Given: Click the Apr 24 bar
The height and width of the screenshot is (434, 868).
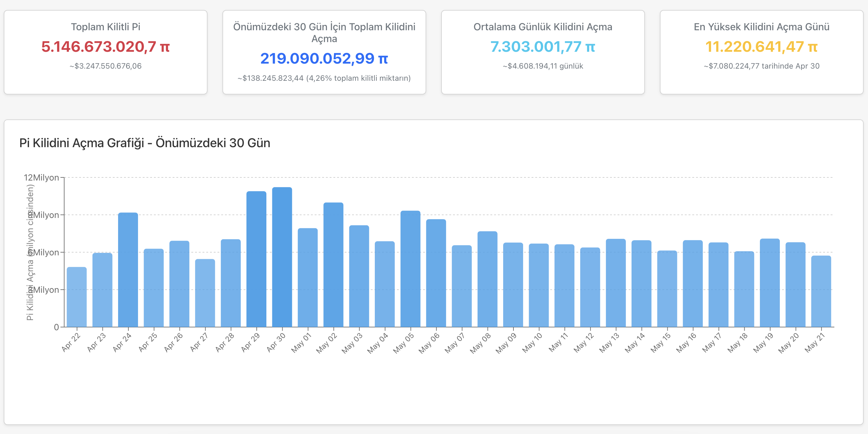Looking at the screenshot, I should point(128,270).
